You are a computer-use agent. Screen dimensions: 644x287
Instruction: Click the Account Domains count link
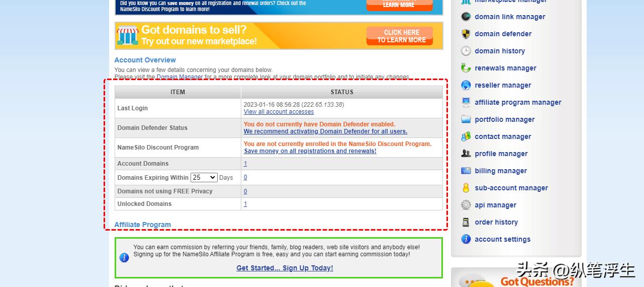coord(245,164)
